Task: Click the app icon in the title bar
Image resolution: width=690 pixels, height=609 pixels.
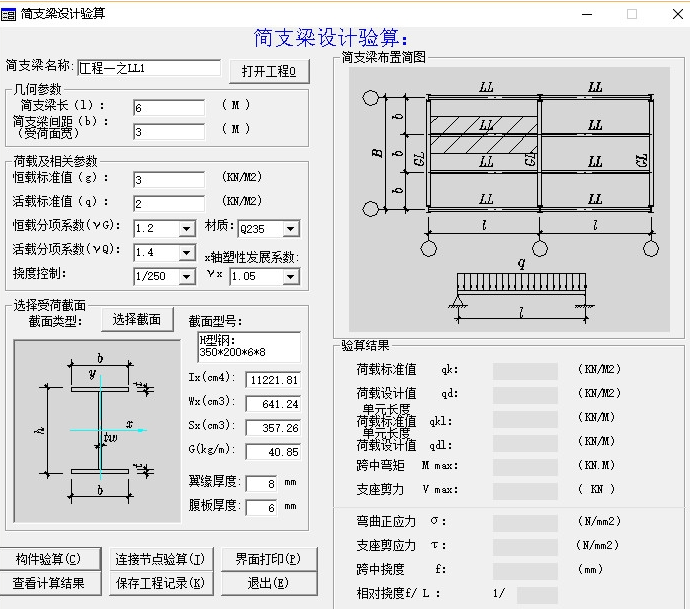Action: (x=10, y=13)
